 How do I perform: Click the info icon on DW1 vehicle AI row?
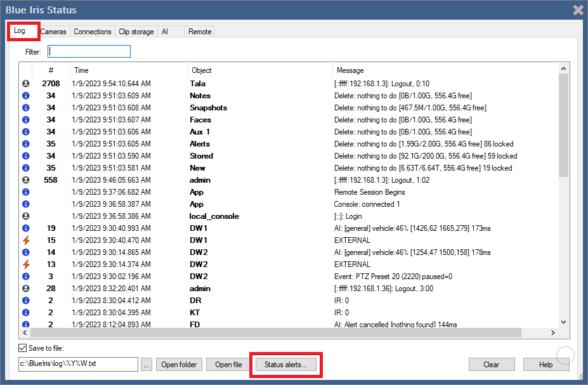coord(25,228)
